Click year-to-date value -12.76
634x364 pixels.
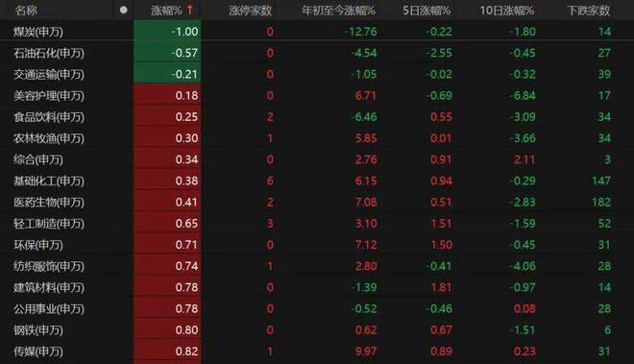click(x=360, y=32)
